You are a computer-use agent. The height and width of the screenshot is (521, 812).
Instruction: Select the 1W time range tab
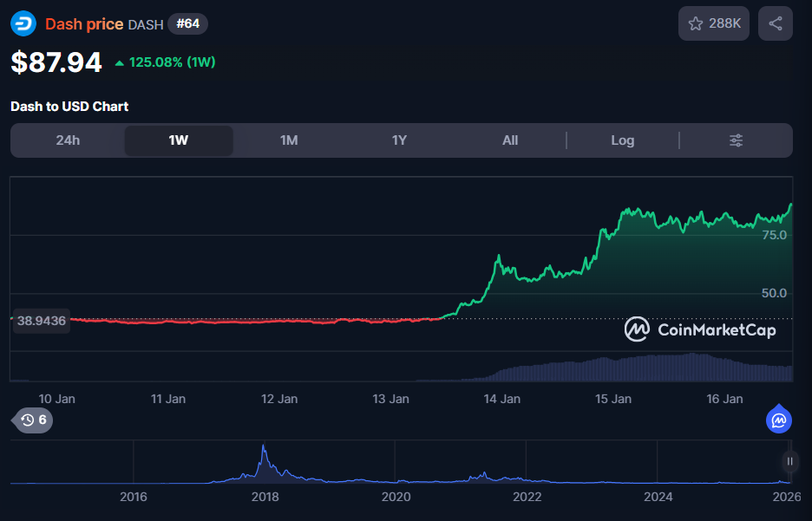[x=178, y=140]
